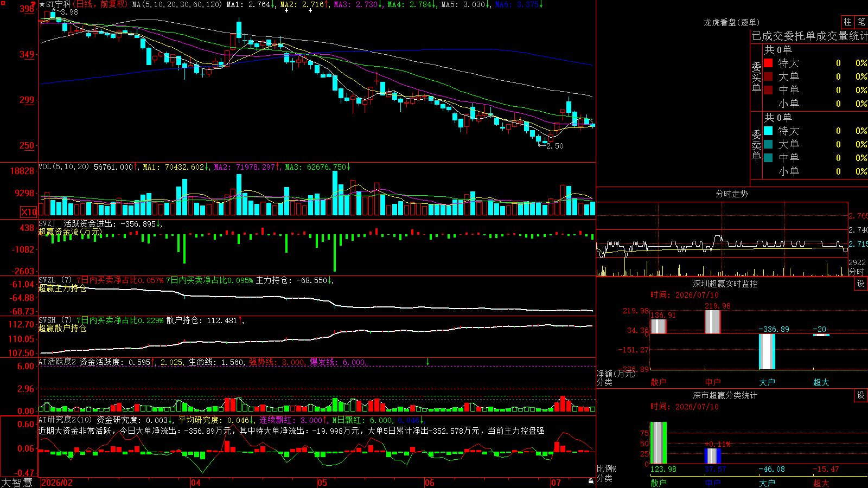Screen dimensions: 868x488
Task: Open 设 settings for 深圳超赢实时监控
Action: click(861, 284)
